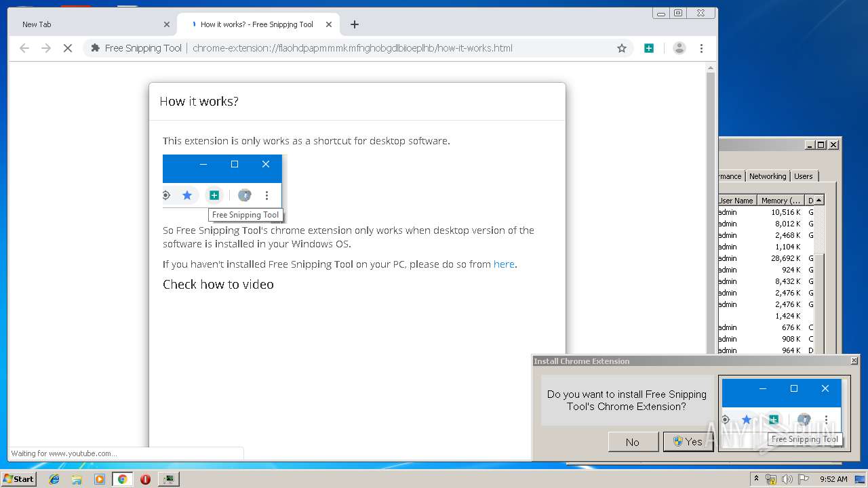This screenshot has width=868, height=488.
Task: Click the forward navigation arrow
Action: click(x=46, y=48)
